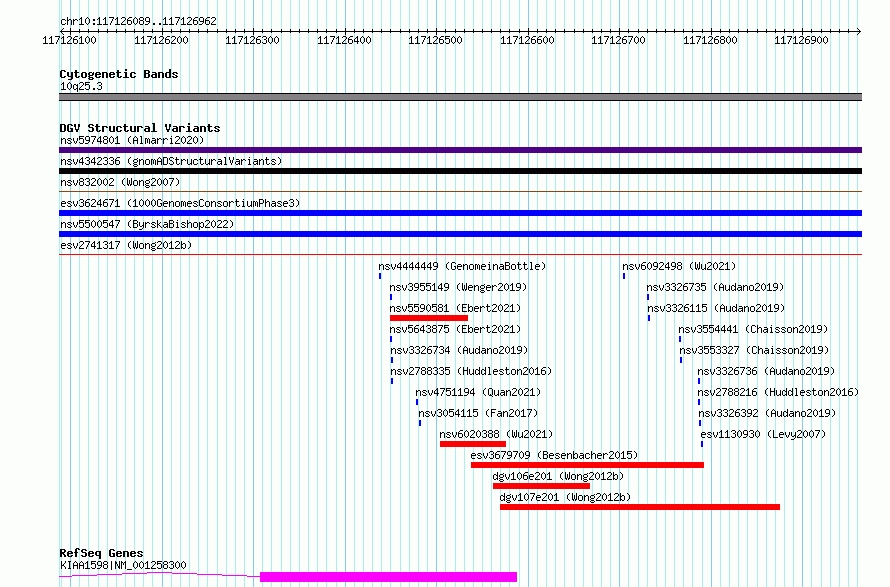This screenshot has height=587, width=890.
Task: Click ruler position 117126500
Action: coord(435,40)
